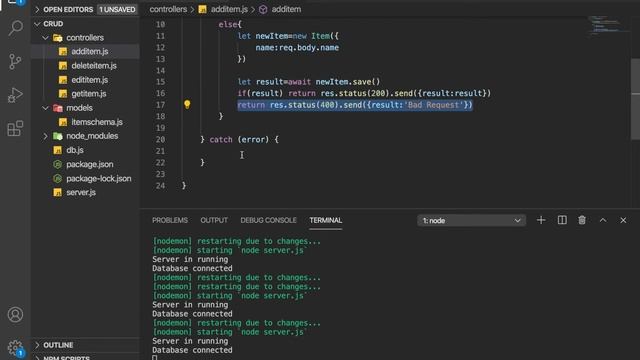Open the Source Control view
Viewport: 640px width, 360px height.
click(15, 62)
